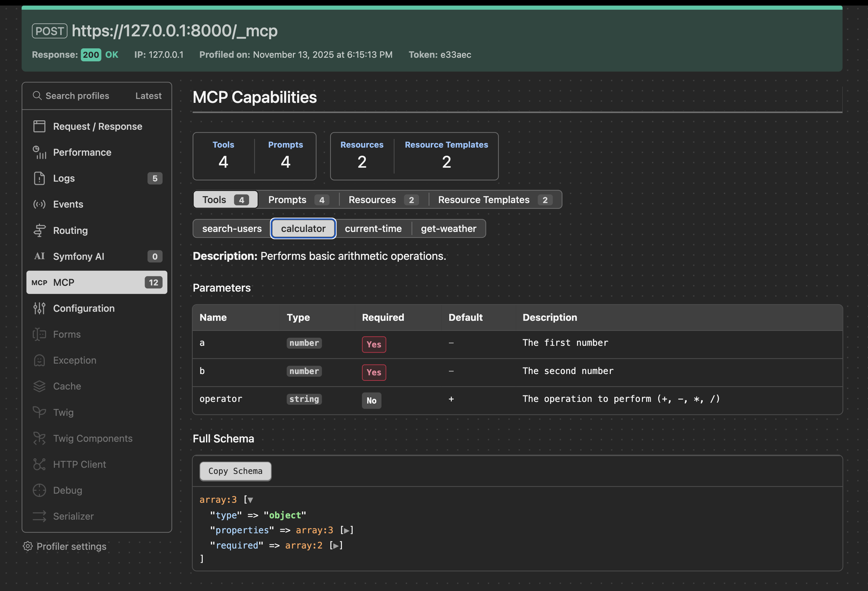Open the Performance panel

[82, 152]
